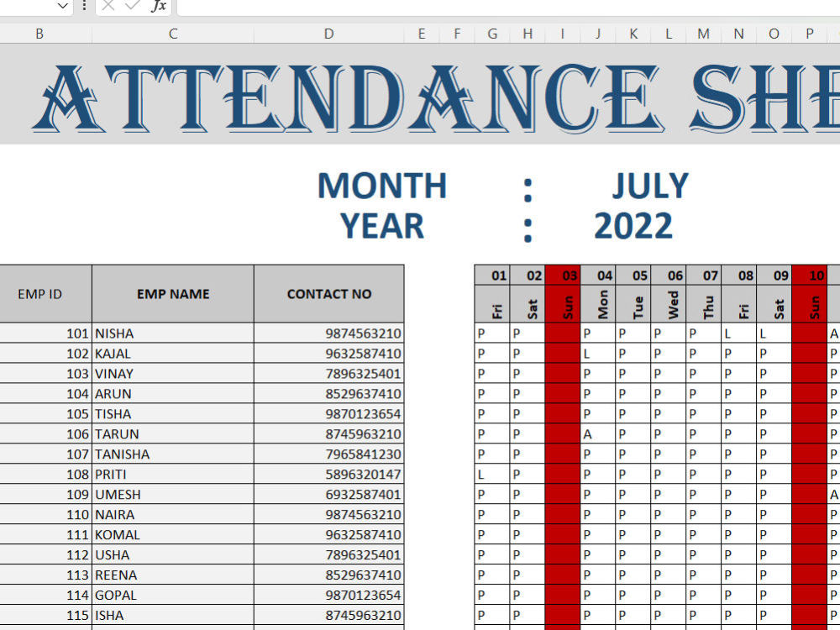The height and width of the screenshot is (630, 840).
Task: Open Insert Function via the fx icon
Action: tap(159, 6)
